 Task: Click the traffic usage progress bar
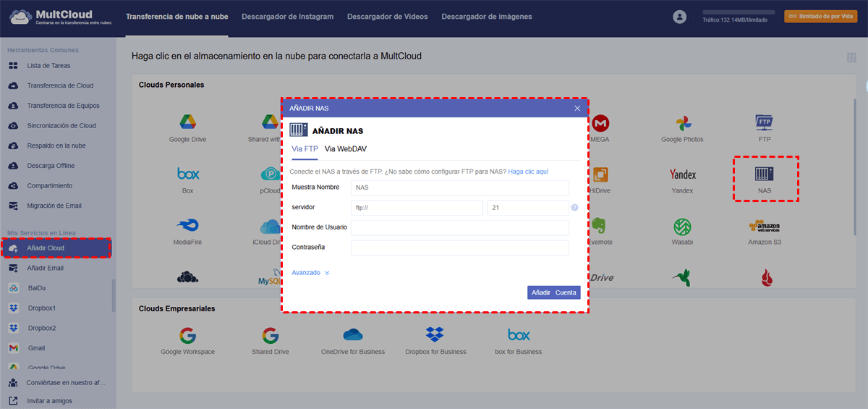739,12
